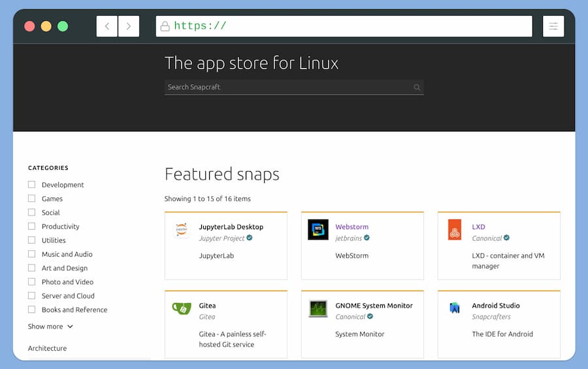This screenshot has height=369, width=588.
Task: Click the search magnifier icon in Snapcraft search
Action: pyautogui.click(x=417, y=88)
